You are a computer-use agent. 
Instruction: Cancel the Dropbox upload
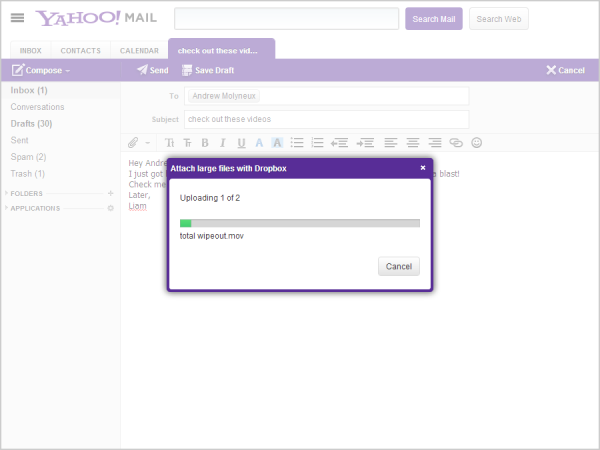[x=399, y=266]
